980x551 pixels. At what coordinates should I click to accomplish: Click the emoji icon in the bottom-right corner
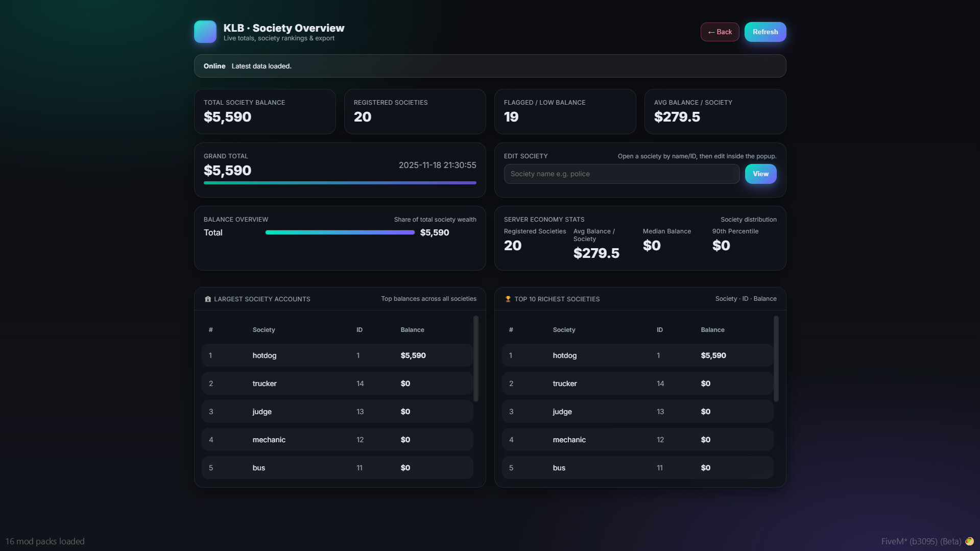(x=969, y=541)
